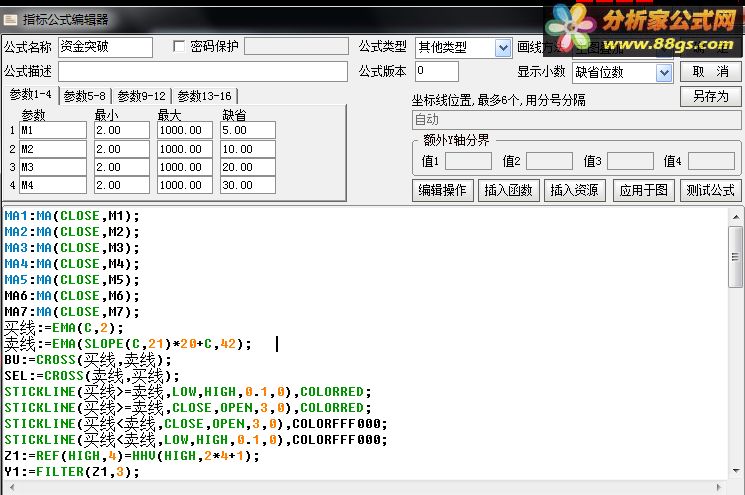Click the code line MA7:MA(CLOSE,M7);
The image size is (745, 495).
point(72,312)
